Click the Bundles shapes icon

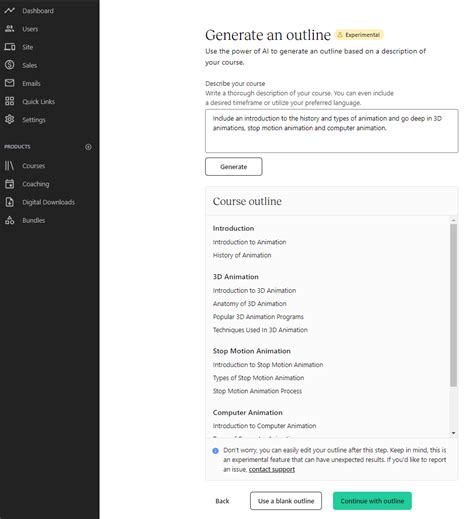point(9,220)
